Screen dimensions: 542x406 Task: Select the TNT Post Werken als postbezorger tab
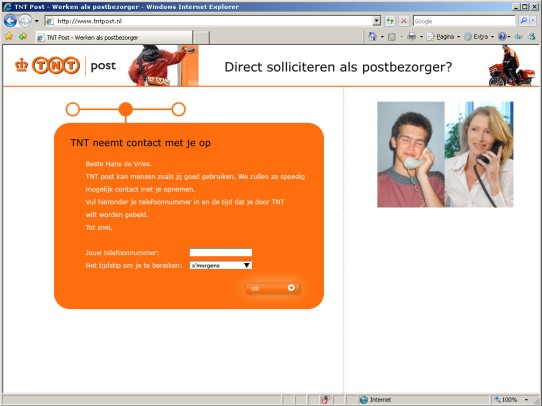tap(114, 37)
